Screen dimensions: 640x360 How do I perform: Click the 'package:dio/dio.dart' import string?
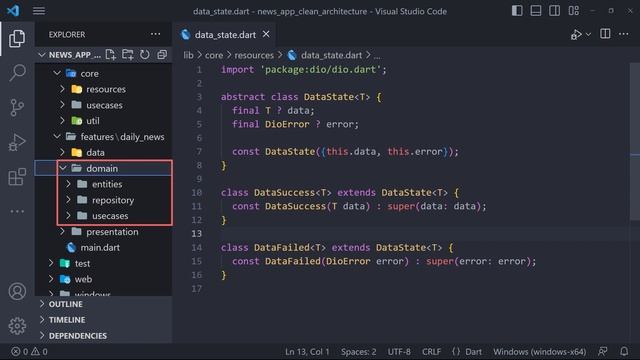point(320,69)
